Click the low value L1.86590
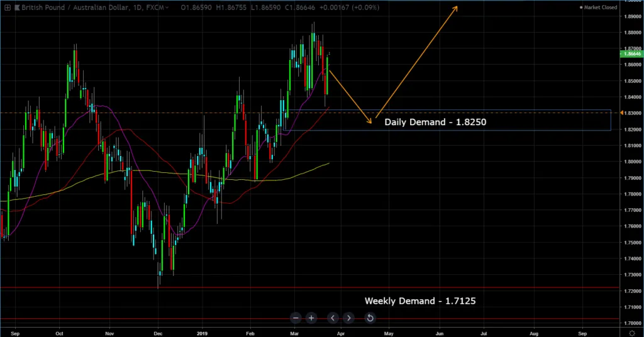644x337 pixels. (265, 8)
